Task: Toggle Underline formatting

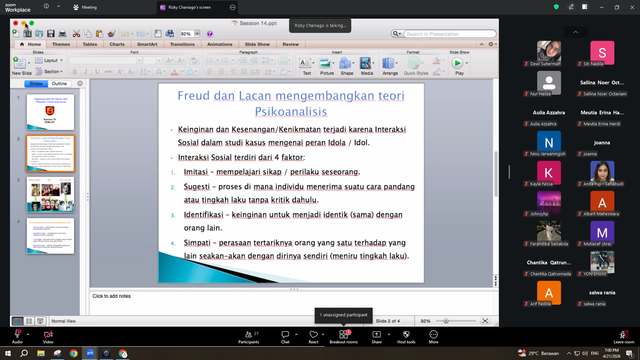Action: tap(97, 72)
